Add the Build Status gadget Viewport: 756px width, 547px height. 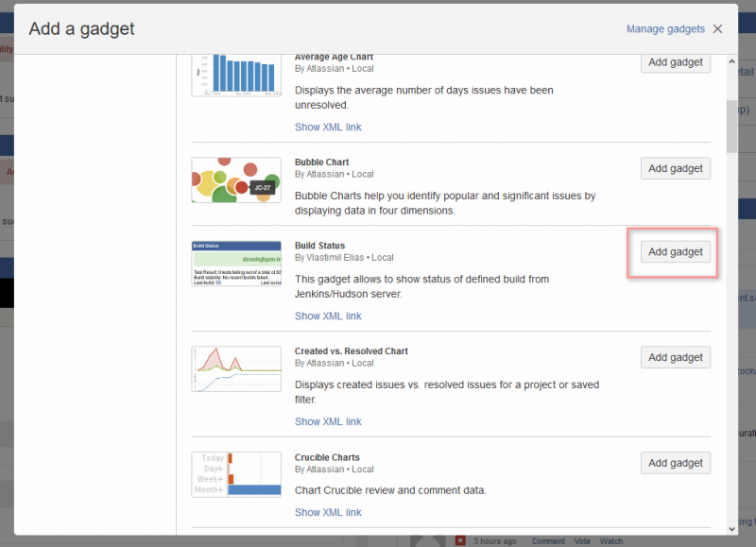click(676, 251)
